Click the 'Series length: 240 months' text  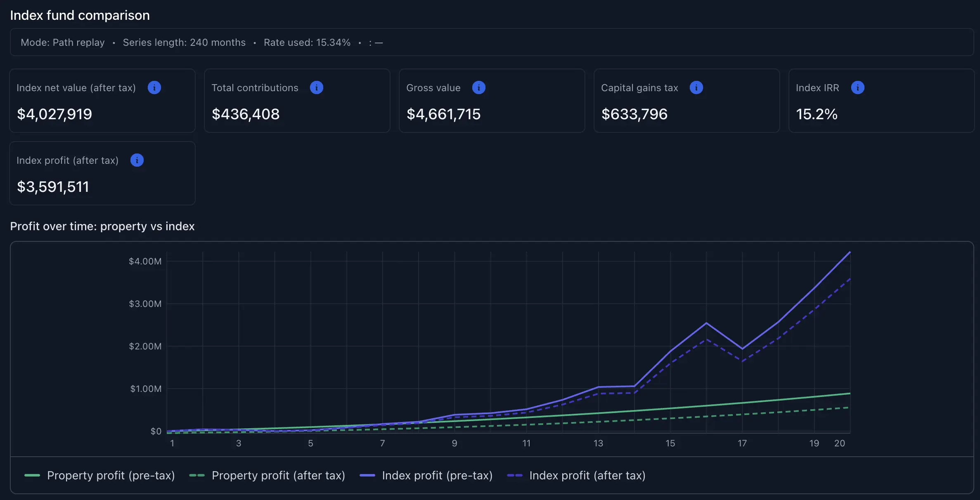[184, 42]
